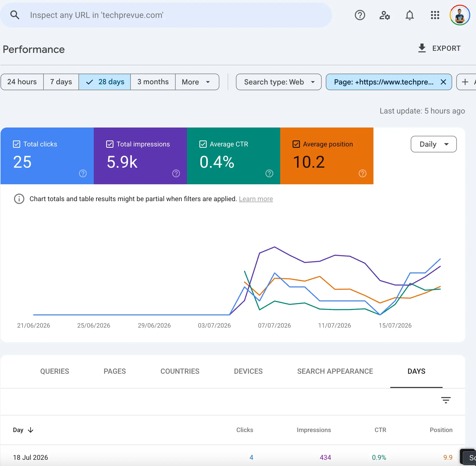Open help icon on Total impressions card
476x466 pixels.
(x=176, y=173)
